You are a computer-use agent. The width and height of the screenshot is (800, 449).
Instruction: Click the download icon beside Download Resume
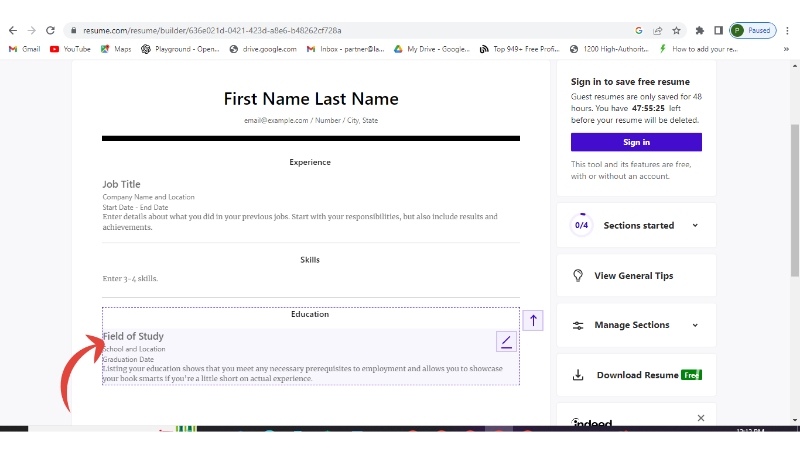[x=578, y=376]
